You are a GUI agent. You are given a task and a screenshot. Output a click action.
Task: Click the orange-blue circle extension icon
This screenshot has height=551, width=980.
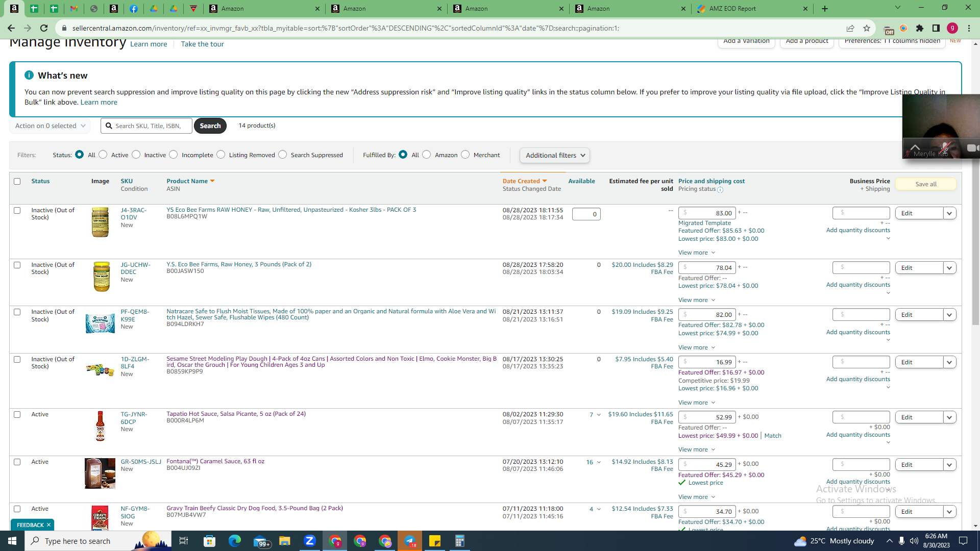pyautogui.click(x=903, y=28)
